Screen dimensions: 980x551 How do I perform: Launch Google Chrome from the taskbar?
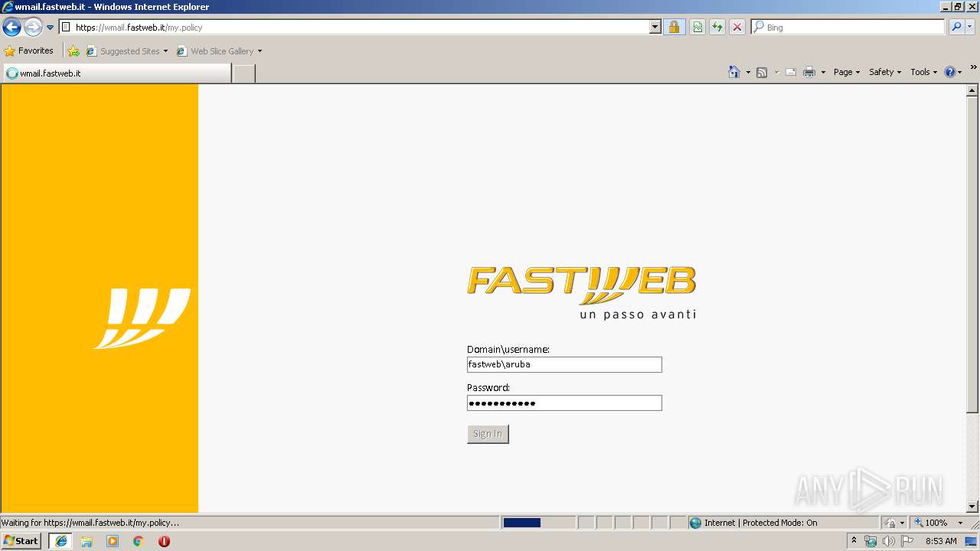pyautogui.click(x=139, y=541)
